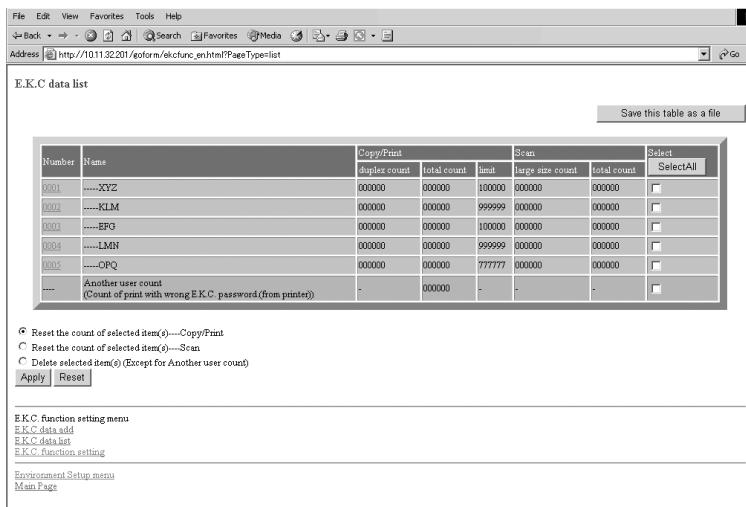
Task: Click the Go button beside address bar
Action: 729,54
